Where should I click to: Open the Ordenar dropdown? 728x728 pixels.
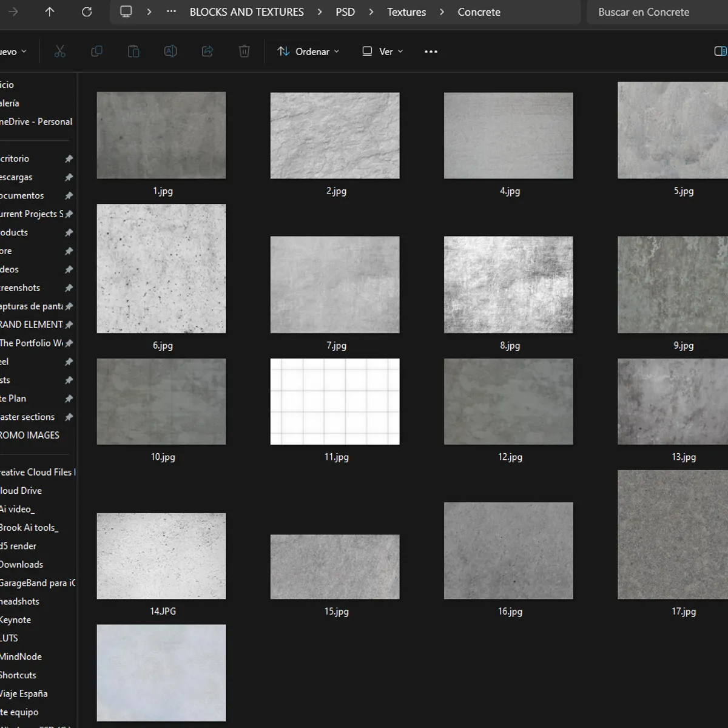click(308, 51)
